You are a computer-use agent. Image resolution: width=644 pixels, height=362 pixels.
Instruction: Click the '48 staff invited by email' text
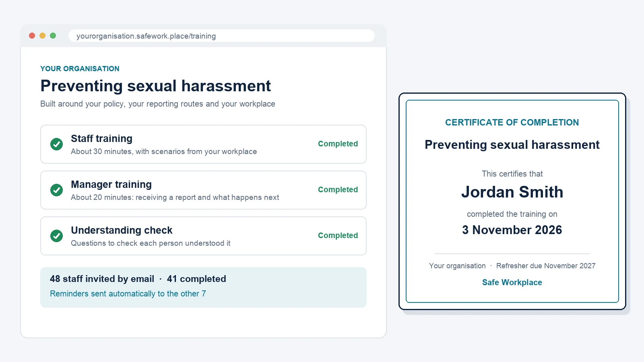pos(102,279)
